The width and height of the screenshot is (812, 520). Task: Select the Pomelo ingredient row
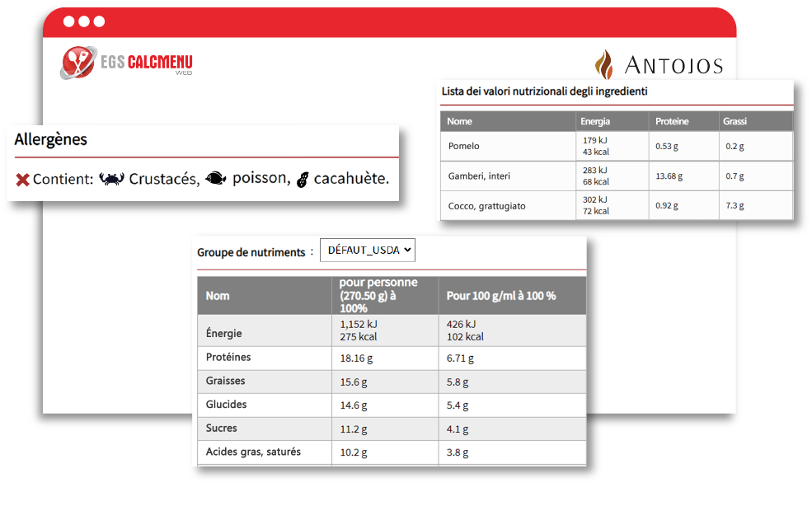point(617,146)
